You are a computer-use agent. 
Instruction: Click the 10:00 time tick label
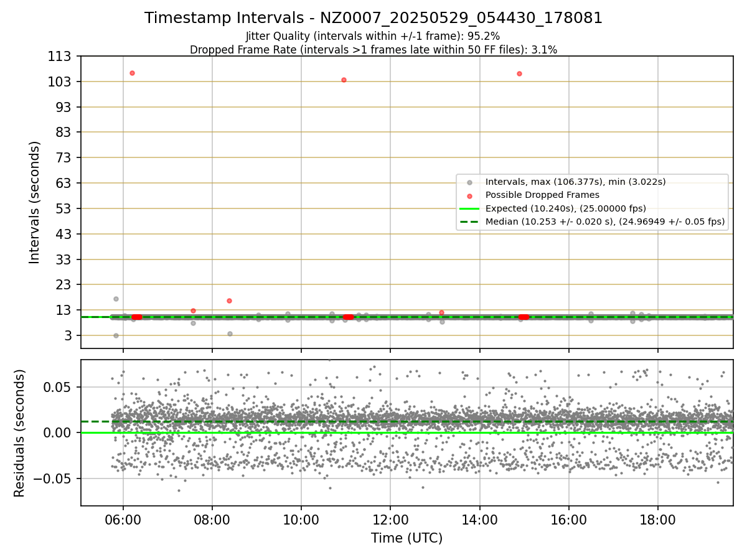301,520
